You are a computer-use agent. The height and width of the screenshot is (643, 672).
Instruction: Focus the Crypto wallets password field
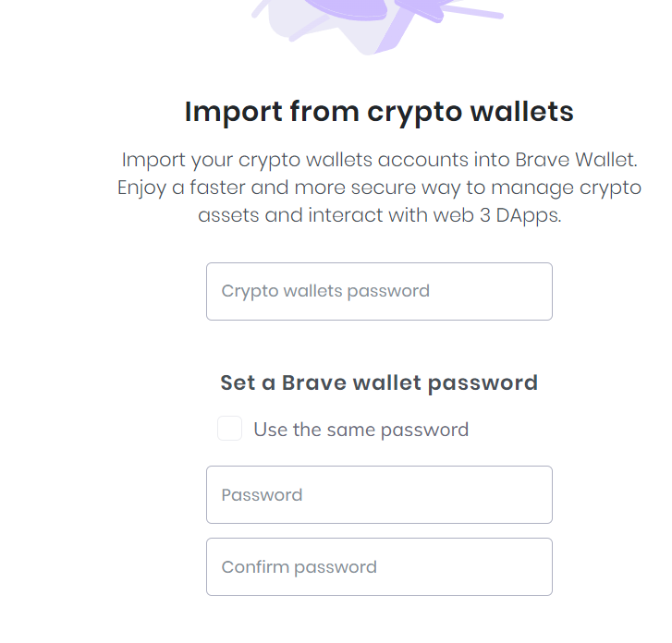[379, 291]
